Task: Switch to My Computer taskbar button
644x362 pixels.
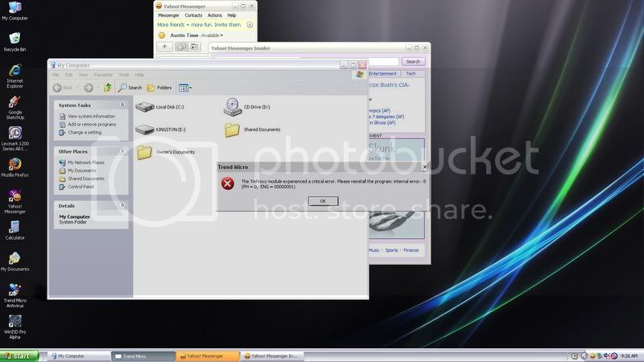Action: (x=79, y=356)
